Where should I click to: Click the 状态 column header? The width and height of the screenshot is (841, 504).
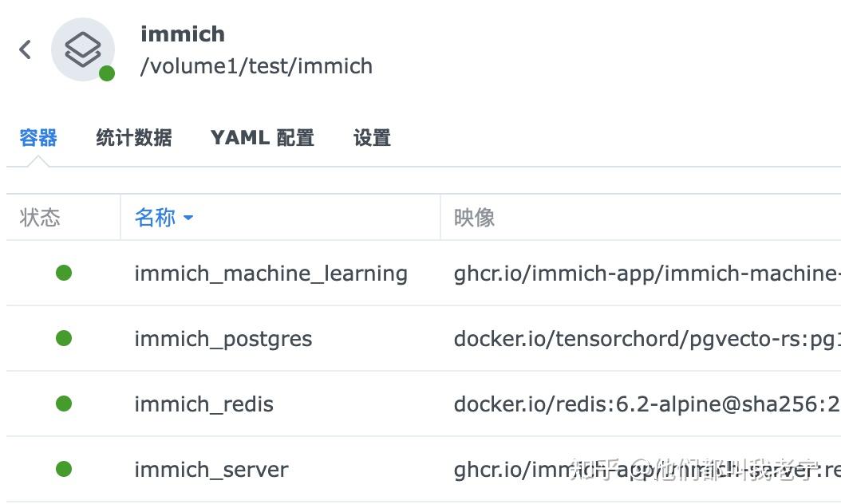point(40,218)
